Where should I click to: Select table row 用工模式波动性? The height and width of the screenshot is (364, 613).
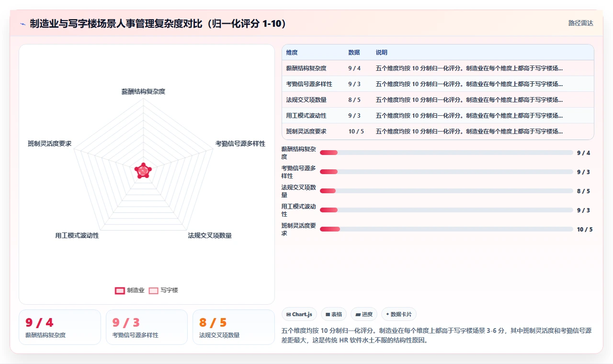pyautogui.click(x=438, y=116)
